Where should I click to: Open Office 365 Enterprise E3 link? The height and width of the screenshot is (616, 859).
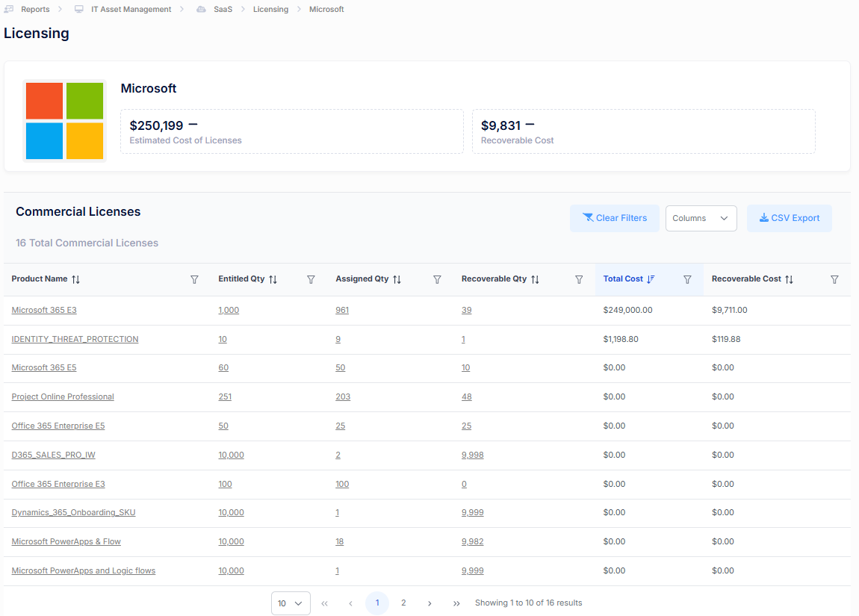pyautogui.click(x=58, y=484)
